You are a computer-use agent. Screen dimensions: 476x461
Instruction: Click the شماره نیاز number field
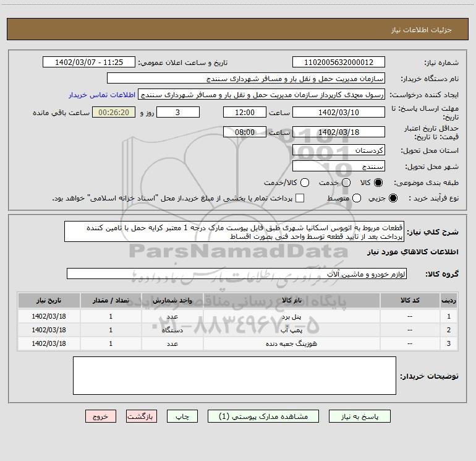(338, 62)
